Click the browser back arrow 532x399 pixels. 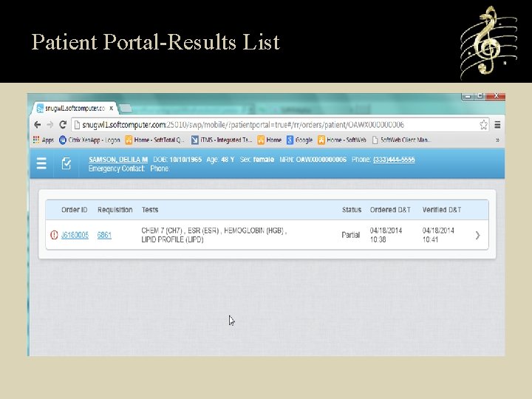click(38, 125)
